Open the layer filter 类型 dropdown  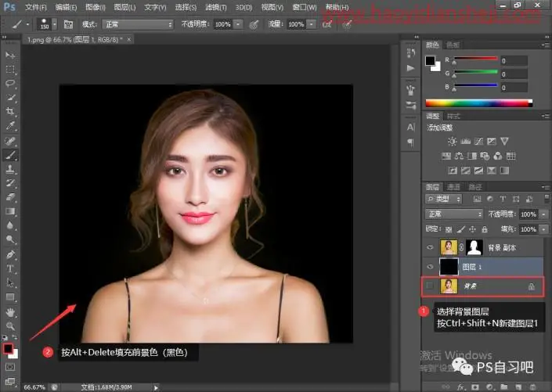[x=444, y=199]
